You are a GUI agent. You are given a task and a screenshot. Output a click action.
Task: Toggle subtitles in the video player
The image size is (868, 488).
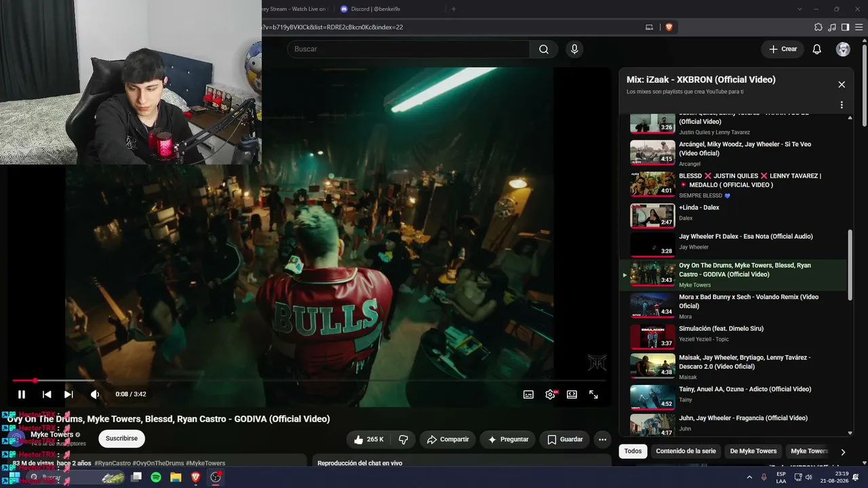(528, 394)
